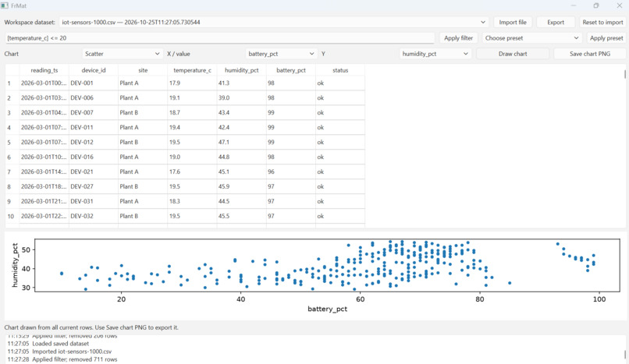Click the device_id column header
This screenshot has width=629, height=364.
[x=94, y=70]
